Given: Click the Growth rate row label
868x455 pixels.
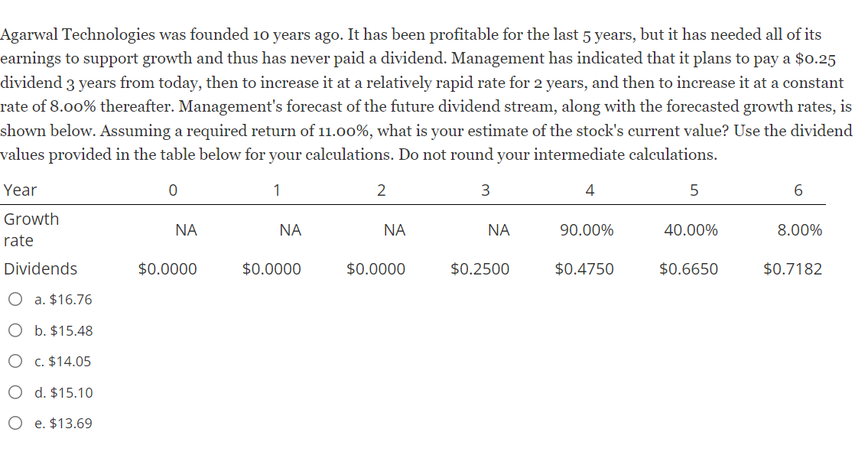Looking at the screenshot, I should tap(32, 229).
